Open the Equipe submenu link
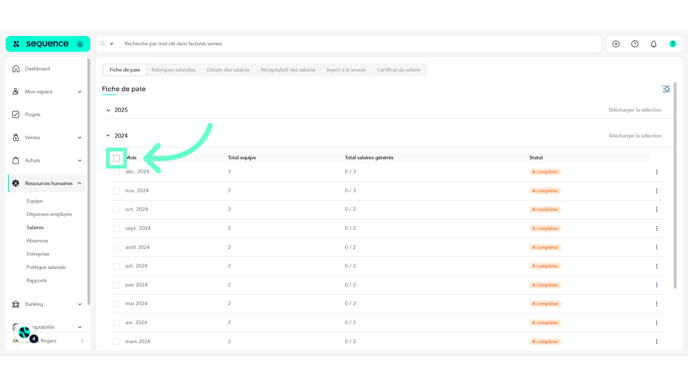Screen dimensions: 688x387 pos(34,201)
